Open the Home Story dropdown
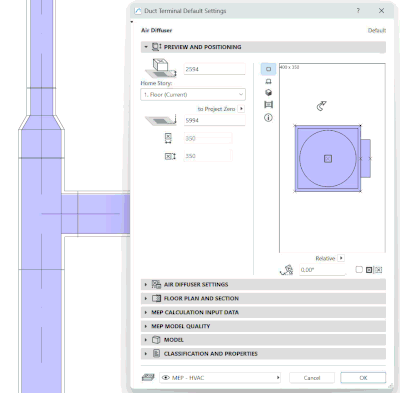 (193, 95)
